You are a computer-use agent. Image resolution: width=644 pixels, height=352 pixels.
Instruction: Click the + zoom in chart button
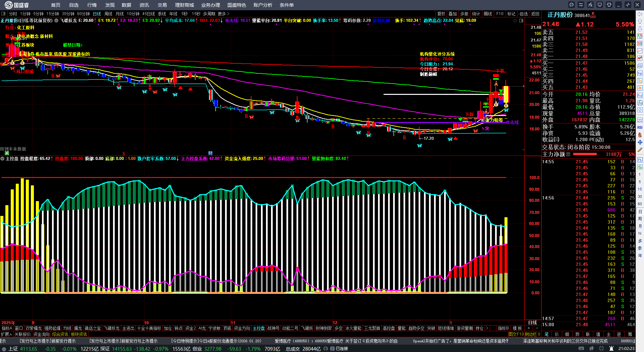point(529,328)
